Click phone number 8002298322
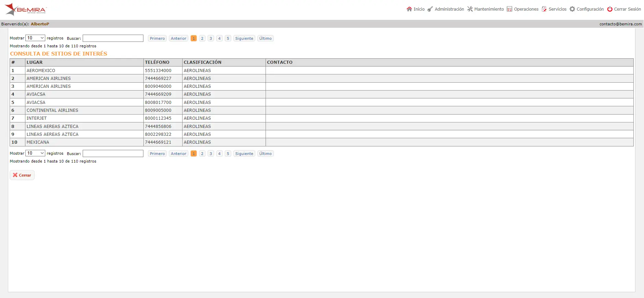The width and height of the screenshot is (644, 298). pos(158,134)
